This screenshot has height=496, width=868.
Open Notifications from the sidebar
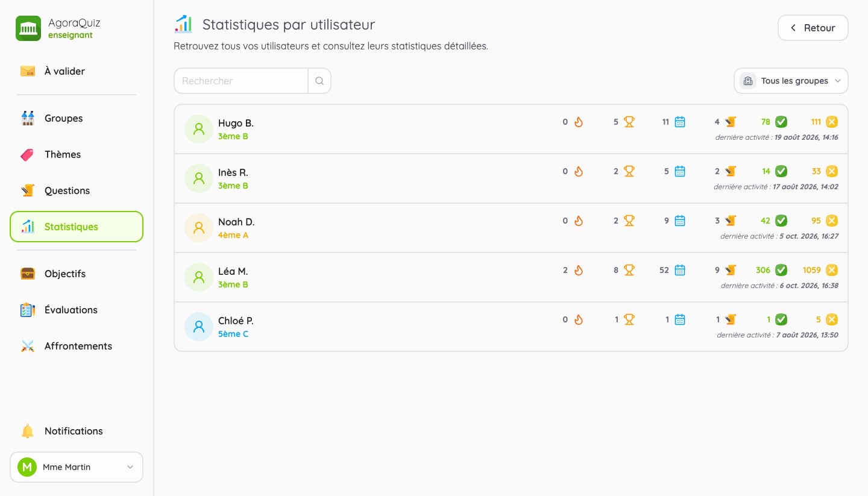click(77, 431)
